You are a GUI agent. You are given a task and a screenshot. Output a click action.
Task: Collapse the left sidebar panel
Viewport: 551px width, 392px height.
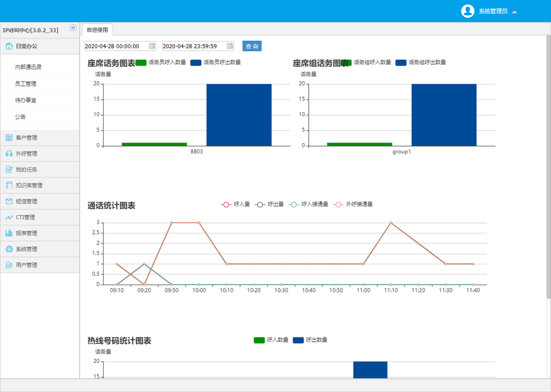(x=73, y=28)
